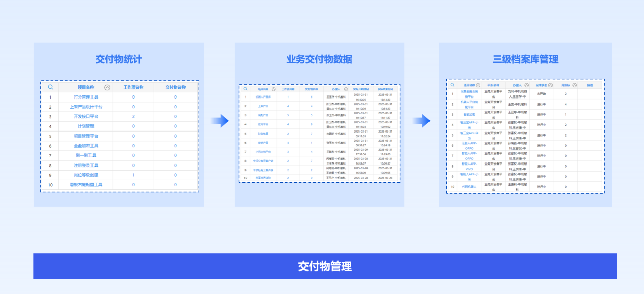Image resolution: width=644 pixels, height=294 pixels.
Task: Open 办理人 filter chevron in 三级档案库管理
Action: 527,85
